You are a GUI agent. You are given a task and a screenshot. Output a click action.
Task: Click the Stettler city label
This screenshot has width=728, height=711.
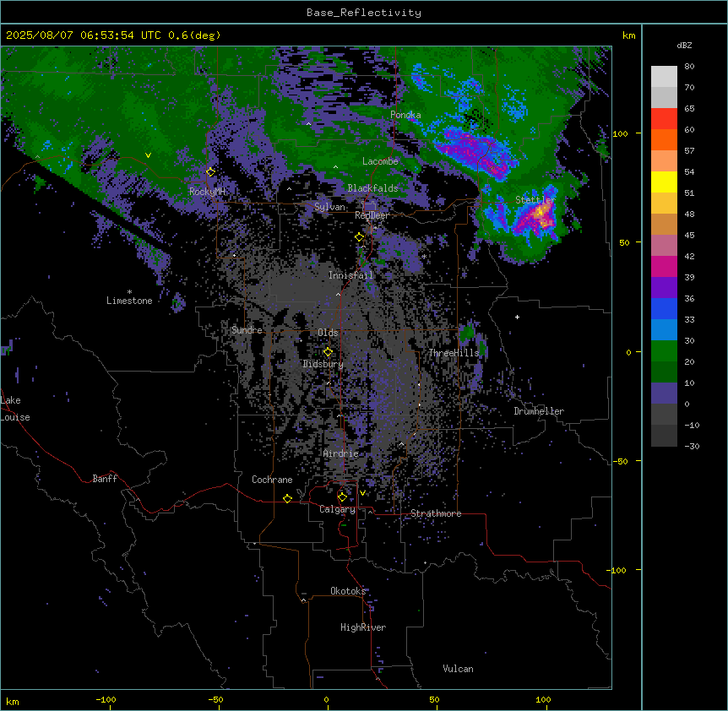coord(535,200)
